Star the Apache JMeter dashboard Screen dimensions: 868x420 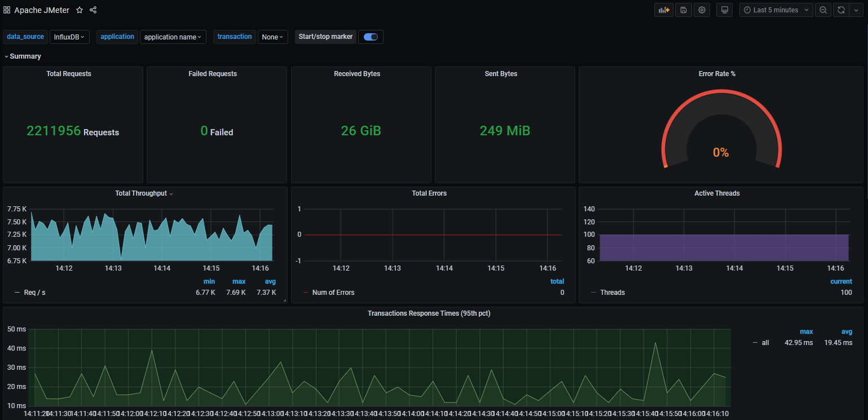pos(79,10)
